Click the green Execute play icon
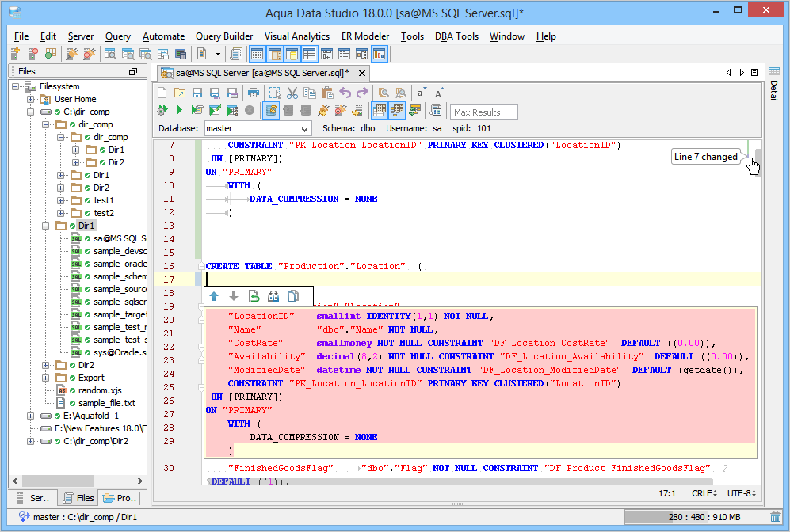Image resolution: width=790 pixels, height=532 pixels. (180, 110)
